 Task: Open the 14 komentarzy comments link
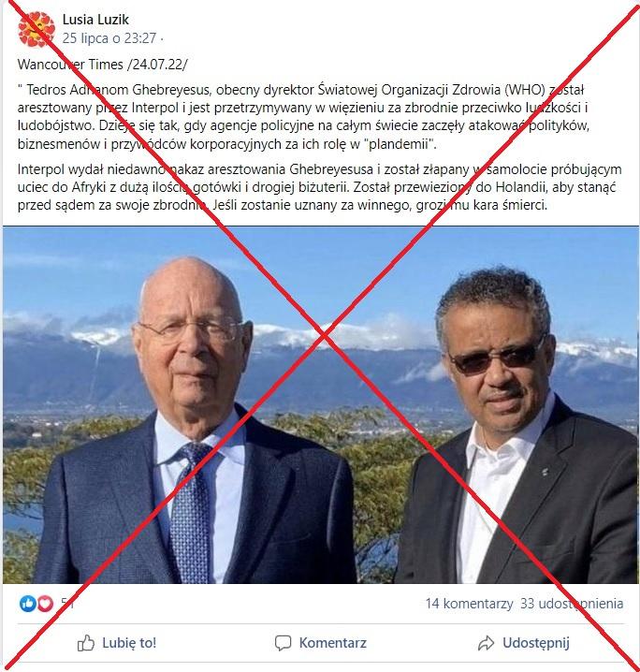click(x=469, y=604)
